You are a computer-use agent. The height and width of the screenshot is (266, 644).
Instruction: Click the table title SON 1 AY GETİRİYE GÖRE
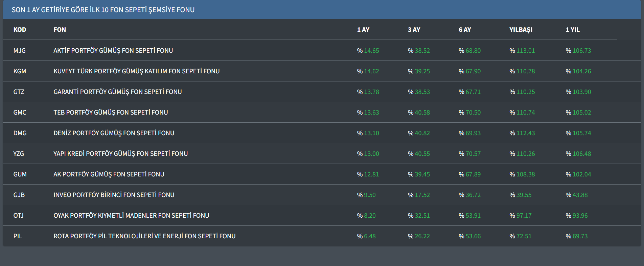coord(103,10)
